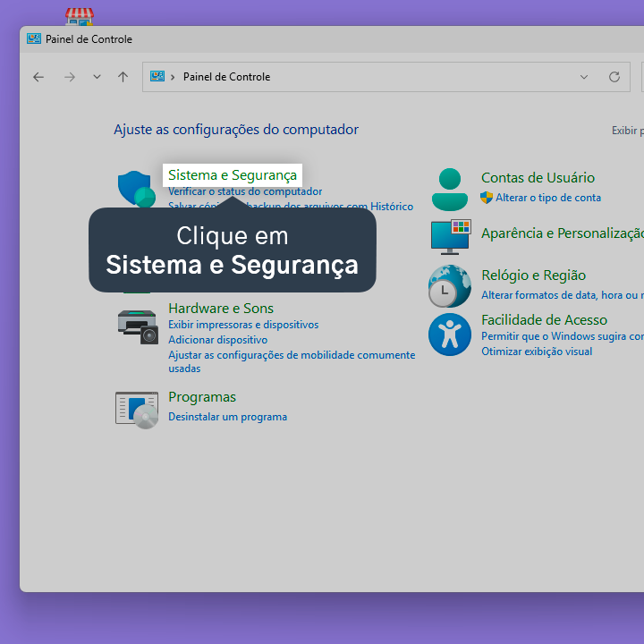This screenshot has width=644, height=644.
Task: Click Painel de Controle breadcrumb in address bar
Action: 226,77
